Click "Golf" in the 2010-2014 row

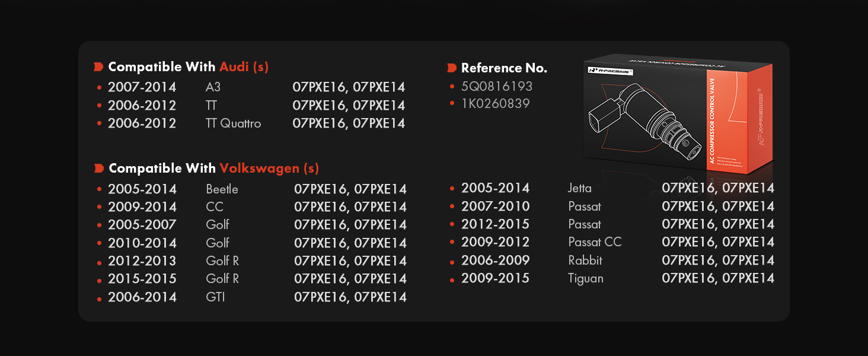(218, 243)
